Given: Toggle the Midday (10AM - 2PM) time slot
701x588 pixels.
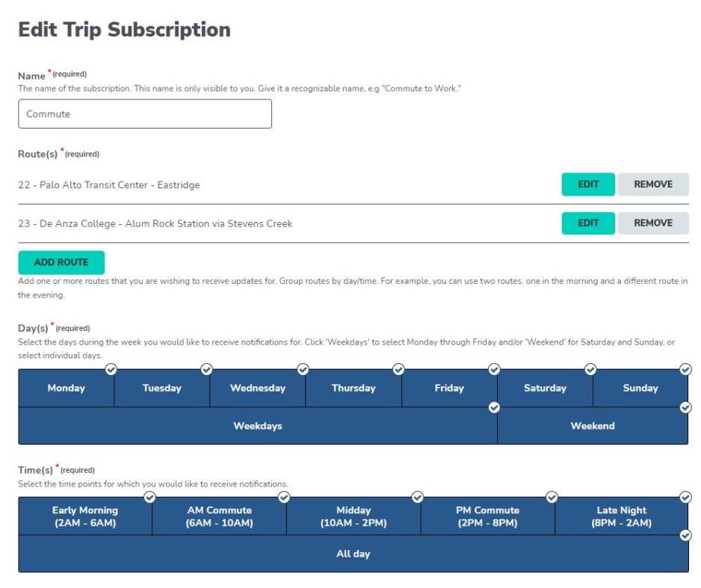Looking at the screenshot, I should click(352, 515).
